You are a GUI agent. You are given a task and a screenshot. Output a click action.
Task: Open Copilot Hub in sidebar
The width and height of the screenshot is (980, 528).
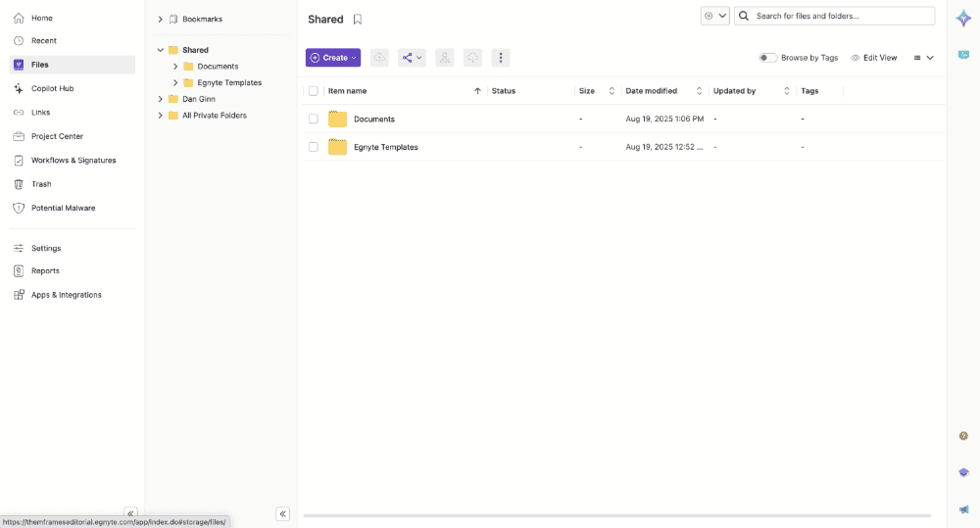tap(52, 88)
